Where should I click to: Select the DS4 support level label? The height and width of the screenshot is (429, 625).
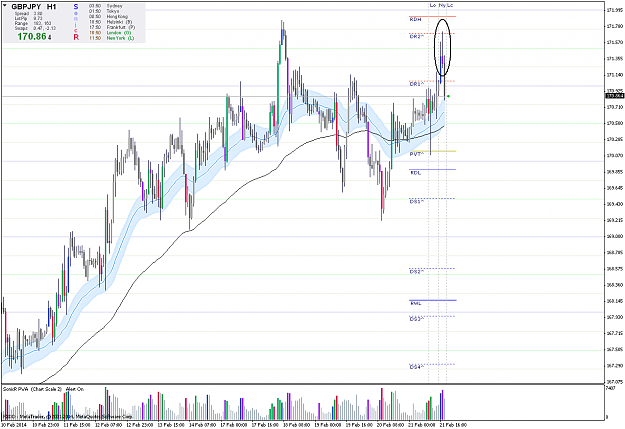click(416, 367)
